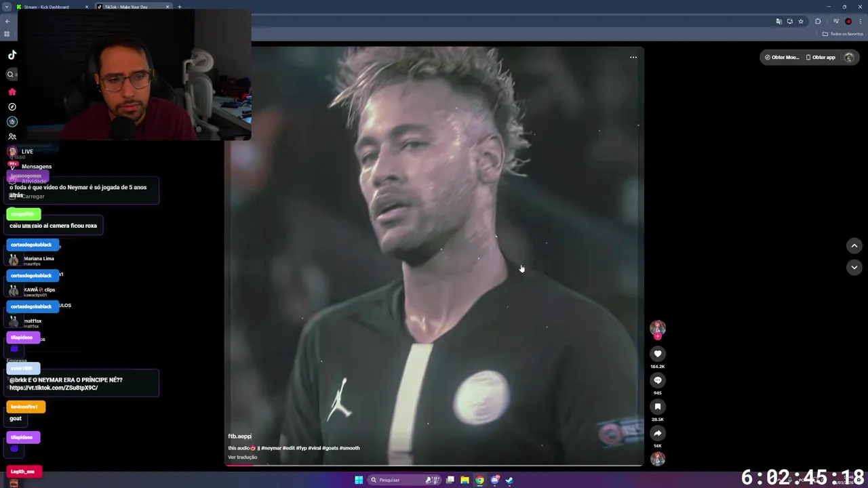Screen dimensions: 868x488
Task: Open Task View on the taskbar
Action: click(x=450, y=480)
